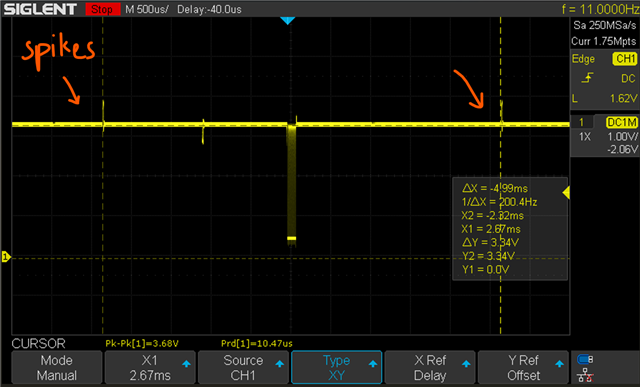Click the Y1 = 0.0V readout
Image resolution: width=640 pixels, height=387 pixels.
click(485, 269)
